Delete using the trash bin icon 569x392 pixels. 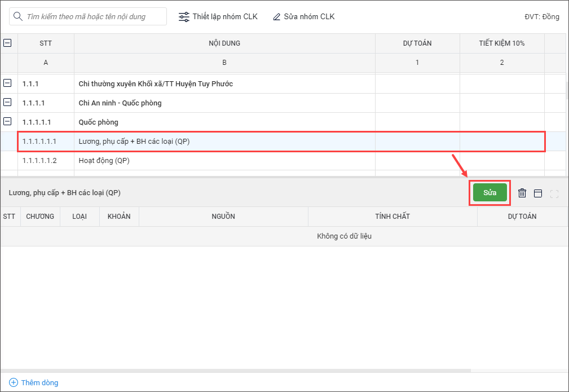point(522,193)
